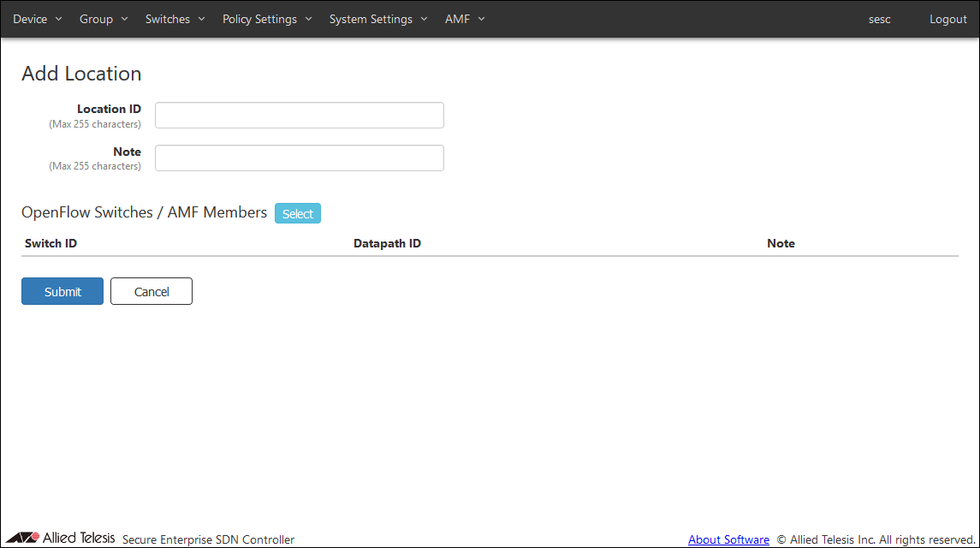The height and width of the screenshot is (548, 980).
Task: Cancel adding the location
Action: coord(151,291)
